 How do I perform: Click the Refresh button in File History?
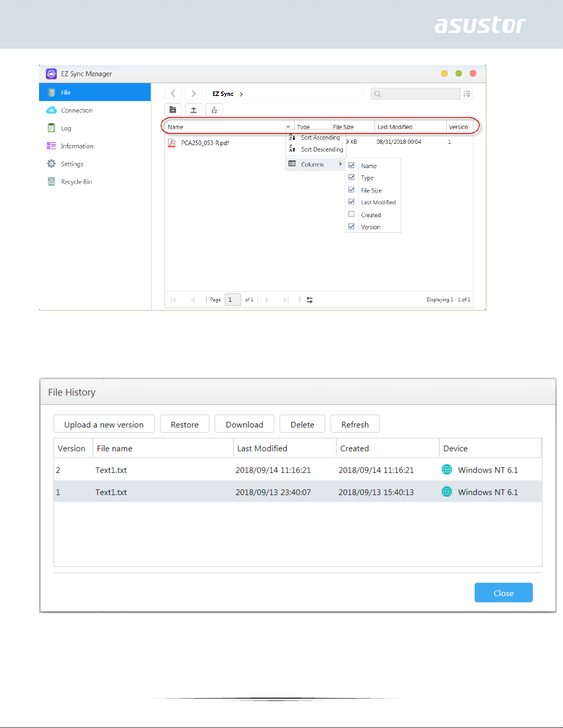(355, 424)
